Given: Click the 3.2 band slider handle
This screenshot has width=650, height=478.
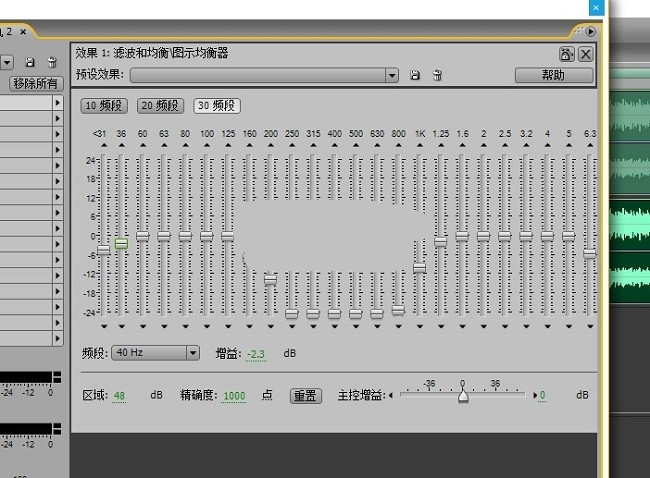Looking at the screenshot, I should click(x=526, y=236).
